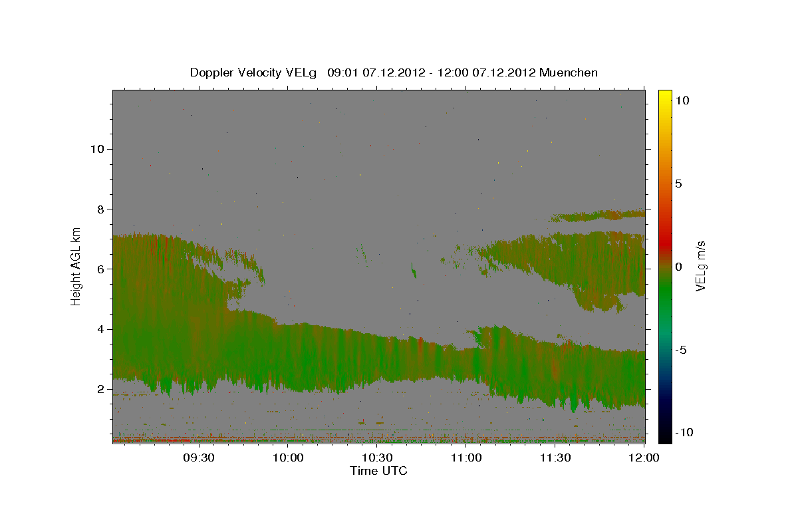798x532 pixels.
Task: Click the colorbar value label 0
Action: pos(678,266)
